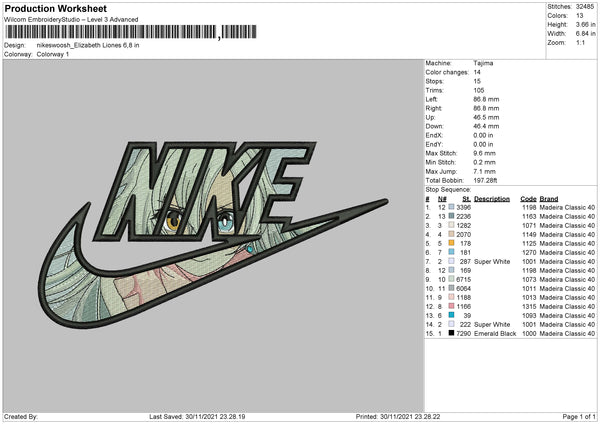This screenshot has width=600, height=424.
Task: Click thread code '1149' in row 4
Action: pyautogui.click(x=529, y=234)
